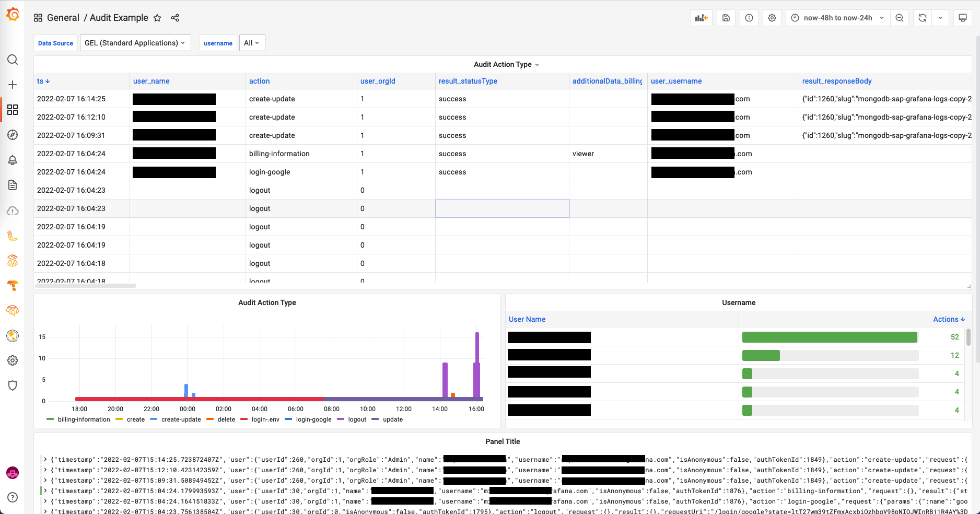Open dashboard settings gear icon
The width and height of the screenshot is (980, 514).
pos(772,18)
